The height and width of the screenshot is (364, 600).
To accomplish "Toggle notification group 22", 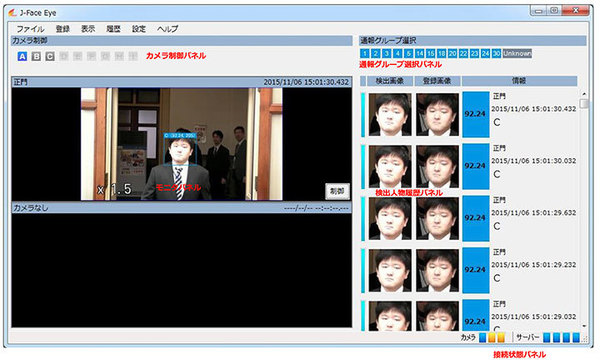I will pos(463,54).
